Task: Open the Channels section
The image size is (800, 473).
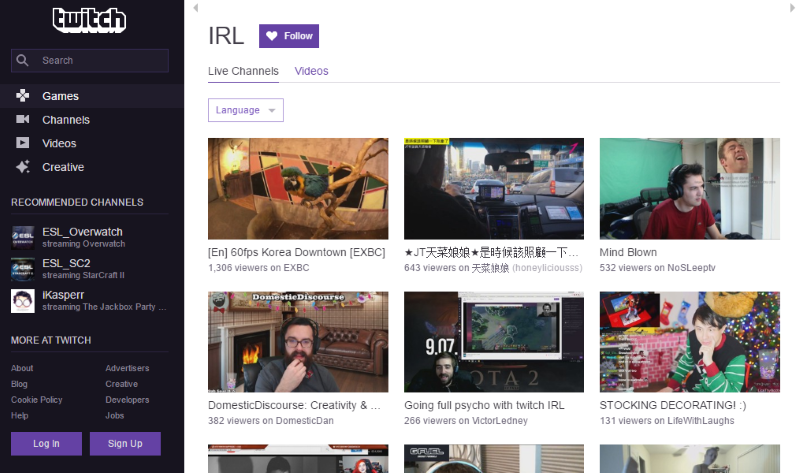Action: pyautogui.click(x=92, y=120)
